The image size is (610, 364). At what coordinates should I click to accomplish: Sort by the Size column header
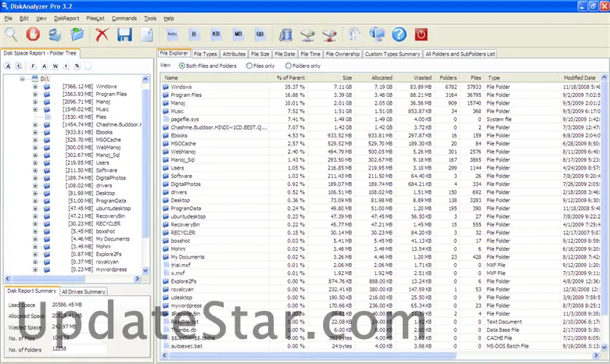pyautogui.click(x=332, y=77)
